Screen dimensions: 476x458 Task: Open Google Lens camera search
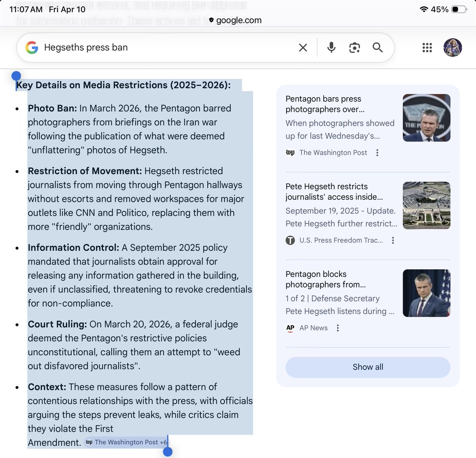[x=355, y=48]
